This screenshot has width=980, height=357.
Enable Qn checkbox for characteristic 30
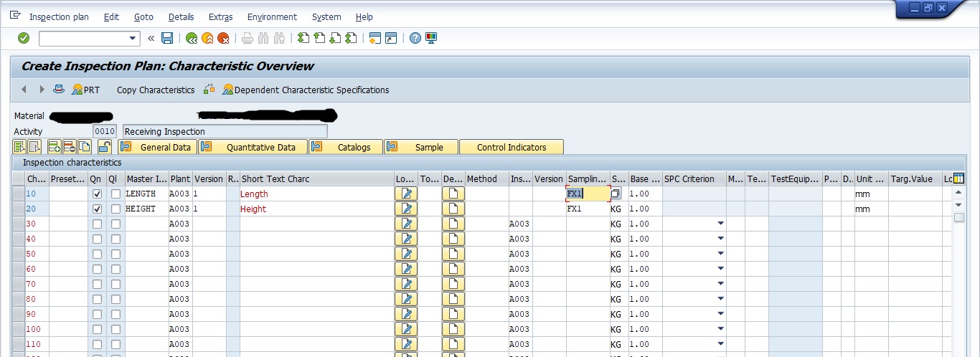(98, 224)
